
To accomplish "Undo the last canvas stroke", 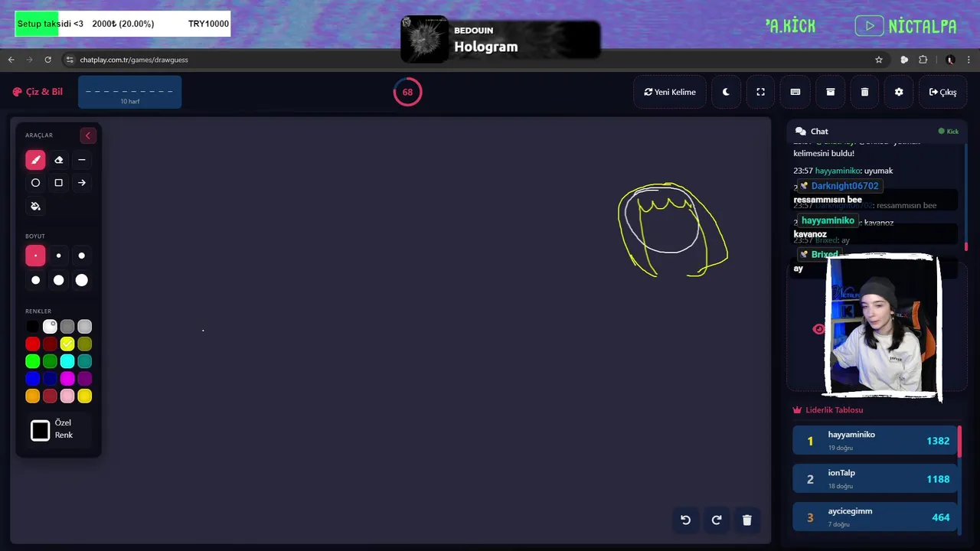I will [686, 520].
